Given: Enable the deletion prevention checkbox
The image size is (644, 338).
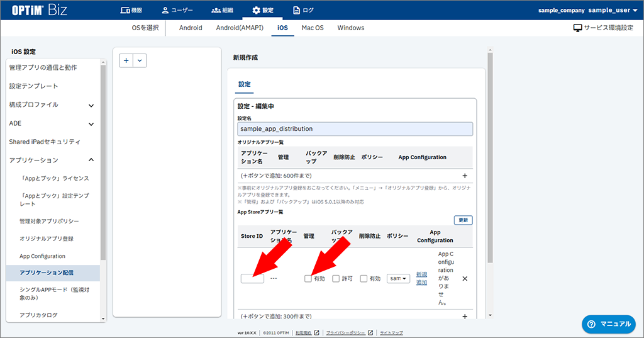Looking at the screenshot, I should pyautogui.click(x=364, y=279).
